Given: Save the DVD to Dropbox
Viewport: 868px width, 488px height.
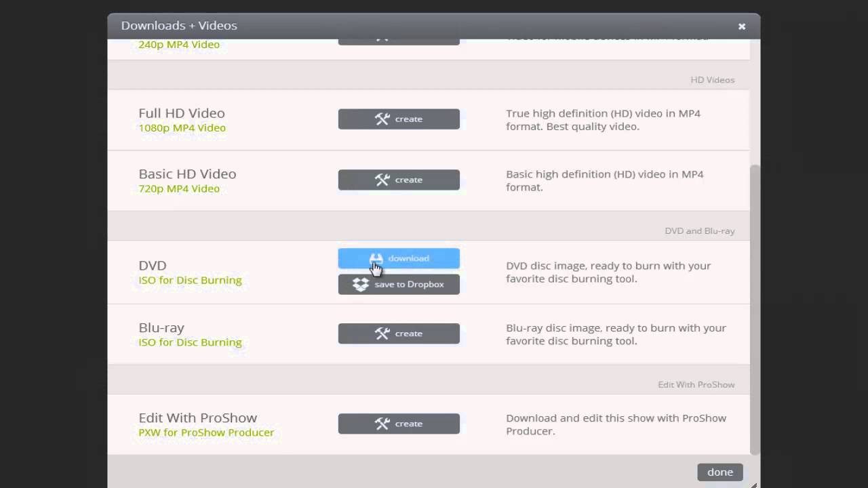Looking at the screenshot, I should (399, 284).
